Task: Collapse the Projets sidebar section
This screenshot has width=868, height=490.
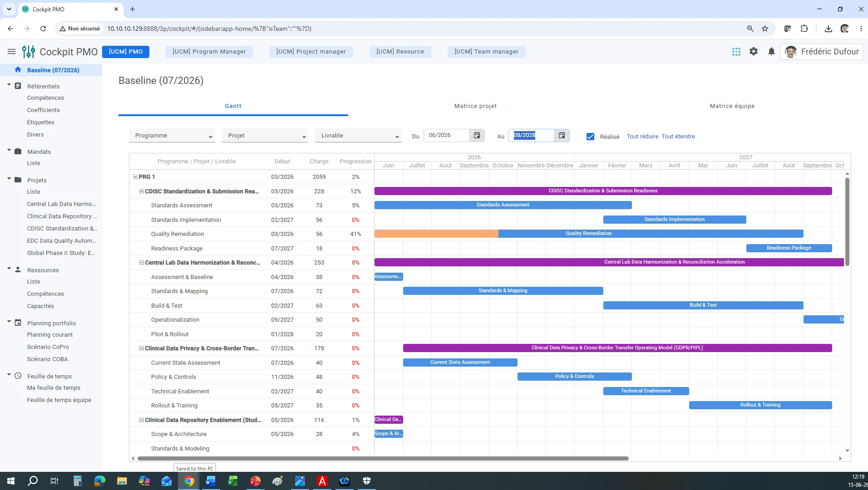Action: (x=9, y=179)
